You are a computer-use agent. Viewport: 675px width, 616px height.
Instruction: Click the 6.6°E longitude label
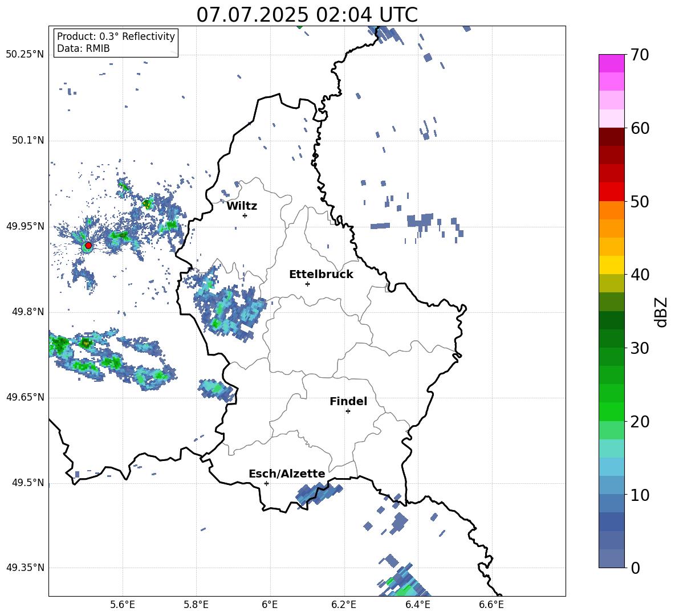[491, 605]
